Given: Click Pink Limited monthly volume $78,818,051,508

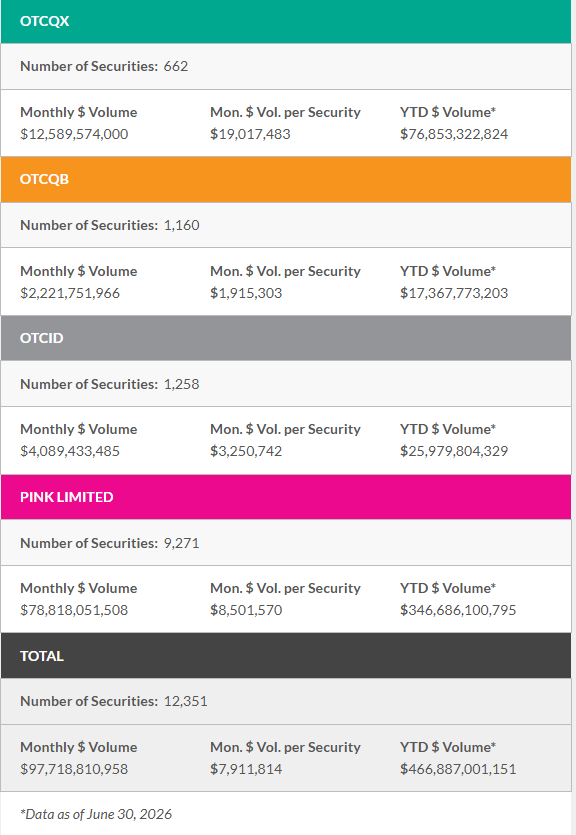Looking at the screenshot, I should [74, 610].
